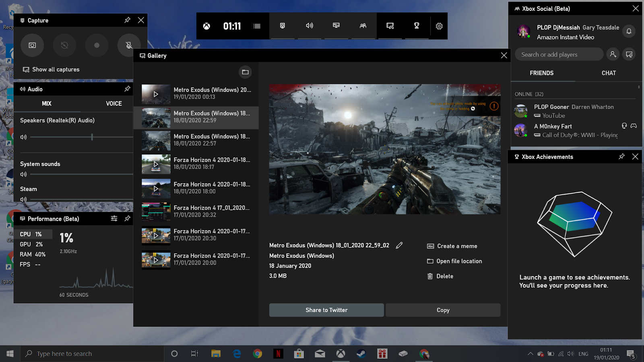Start a new chat in Xbox Social
644x362 pixels.
629,54
